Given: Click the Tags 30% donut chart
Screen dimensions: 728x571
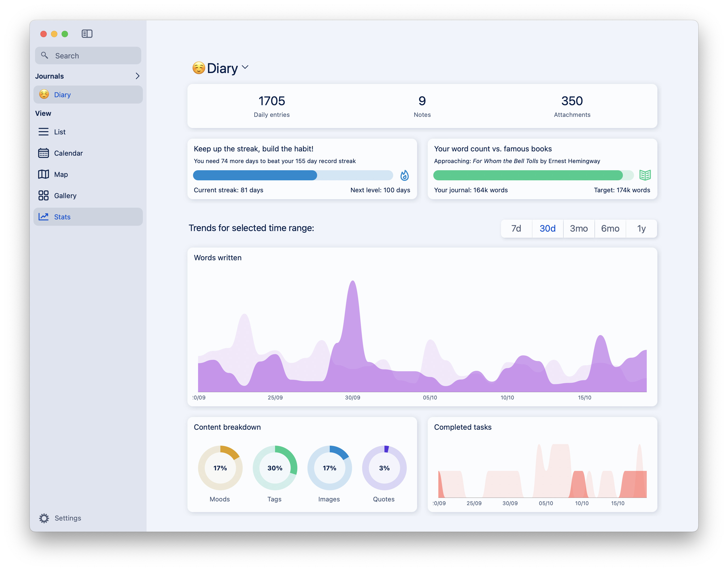Looking at the screenshot, I should coord(274,468).
